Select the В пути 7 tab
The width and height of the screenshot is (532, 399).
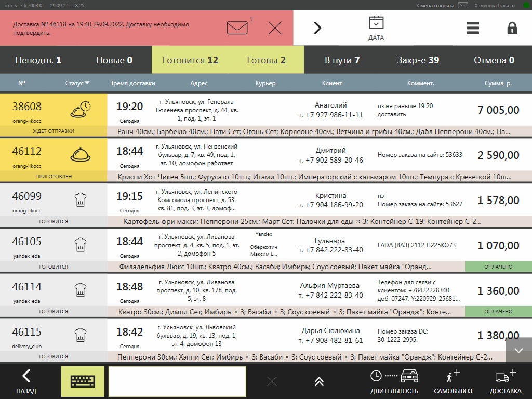pyautogui.click(x=342, y=60)
